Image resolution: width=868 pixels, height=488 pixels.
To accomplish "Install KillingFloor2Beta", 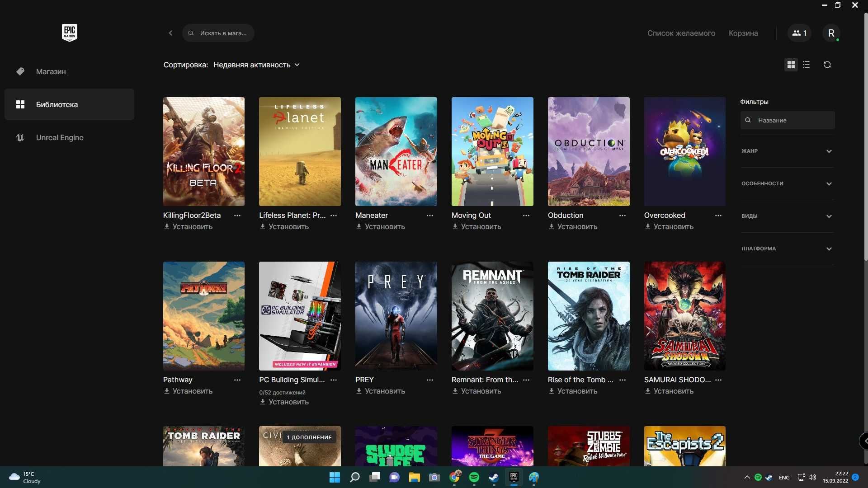I will click(188, 227).
